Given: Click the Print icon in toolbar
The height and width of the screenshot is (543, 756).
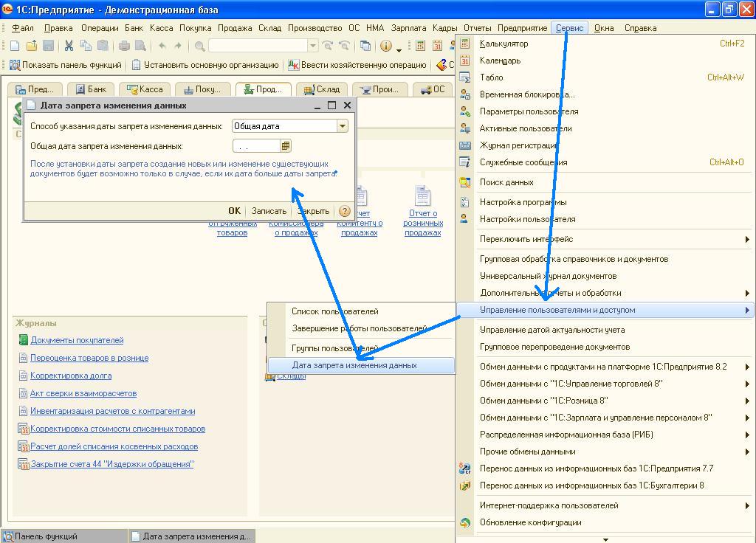Looking at the screenshot, I should click(x=124, y=46).
